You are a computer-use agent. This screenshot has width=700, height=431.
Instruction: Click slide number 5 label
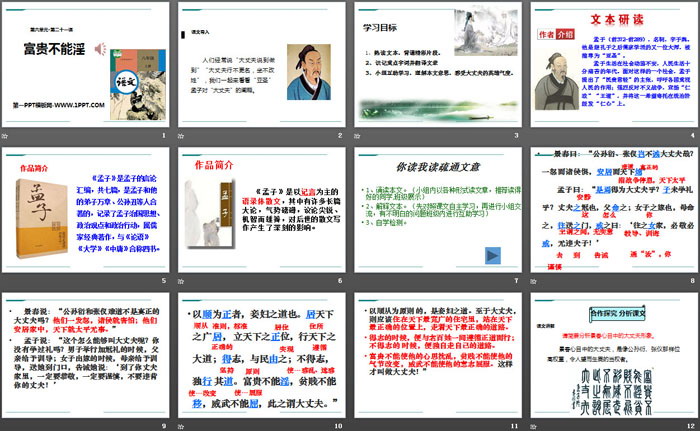pos(164,280)
